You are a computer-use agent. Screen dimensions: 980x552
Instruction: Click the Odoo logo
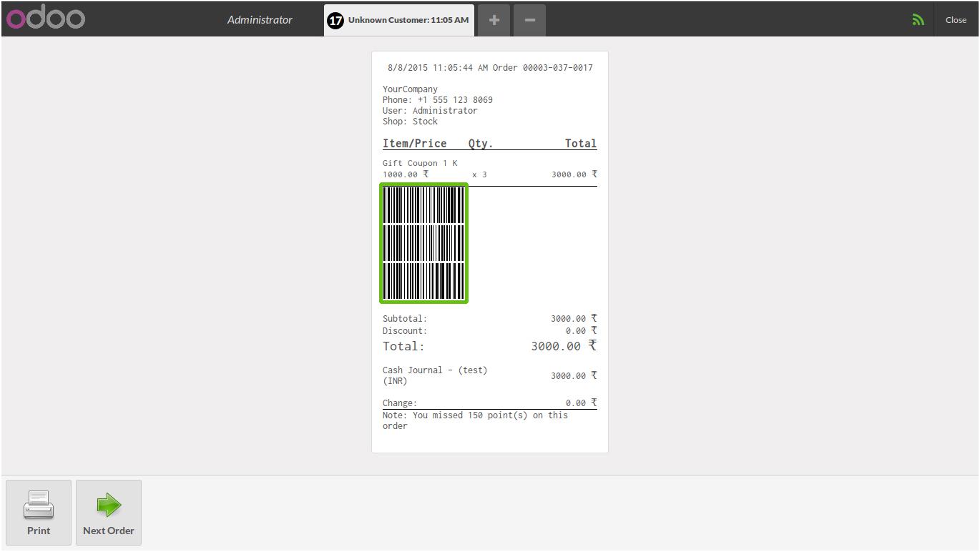click(46, 19)
